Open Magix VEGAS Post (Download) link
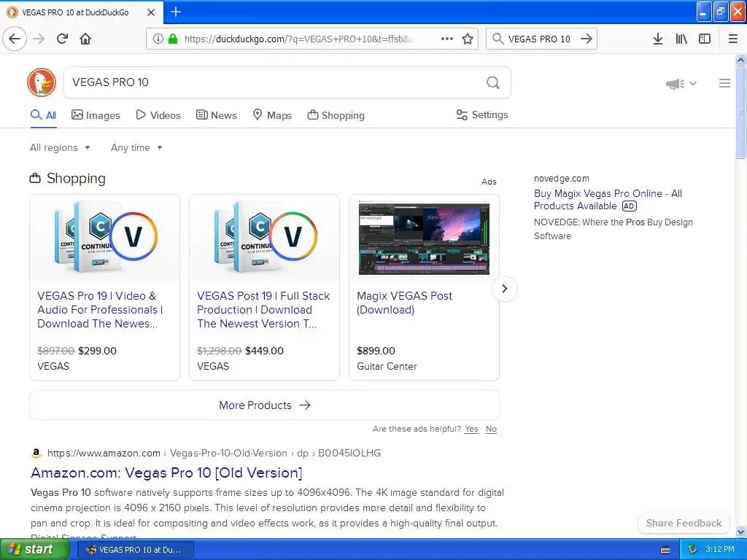747x560 pixels. [x=404, y=303]
